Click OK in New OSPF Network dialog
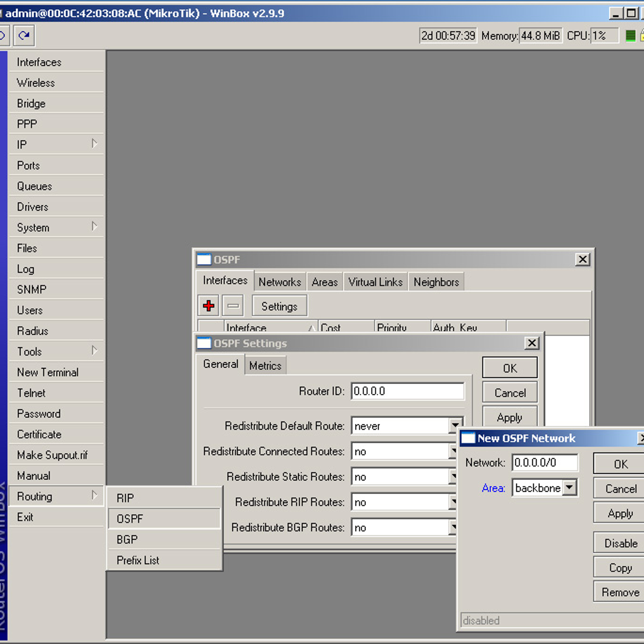 (x=620, y=464)
